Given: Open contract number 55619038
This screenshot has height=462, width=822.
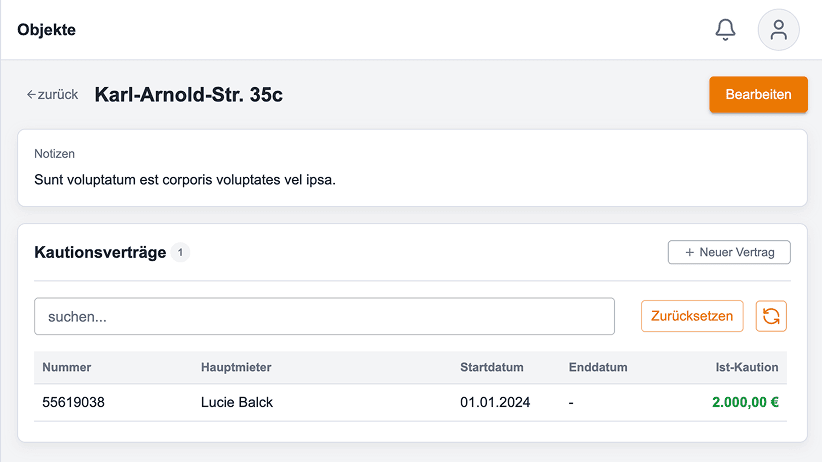Looking at the screenshot, I should tap(73, 402).
